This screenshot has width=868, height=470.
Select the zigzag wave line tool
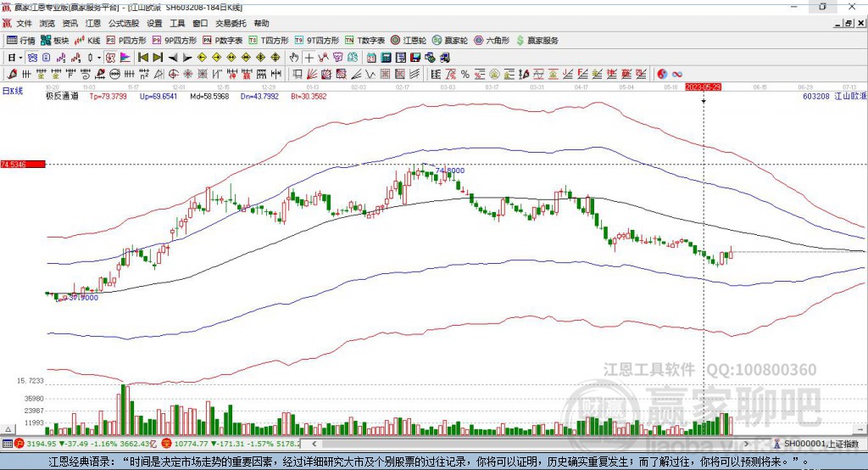[x=370, y=75]
